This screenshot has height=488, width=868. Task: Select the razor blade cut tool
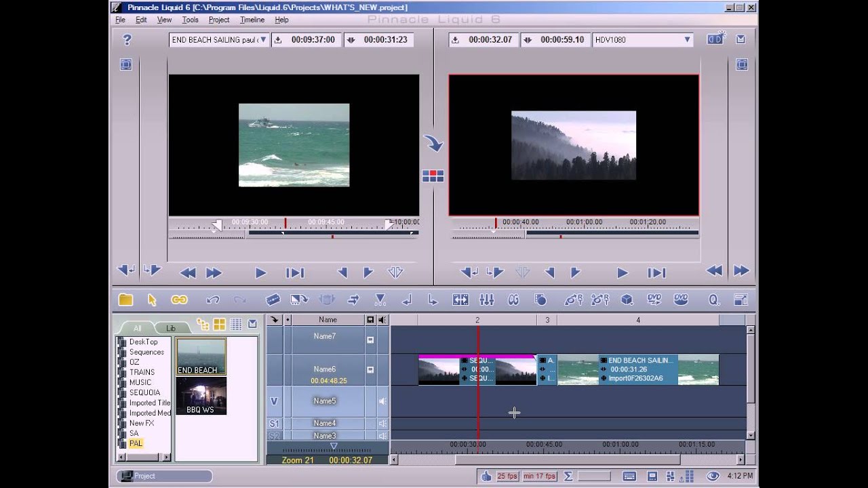pyautogui.click(x=273, y=300)
